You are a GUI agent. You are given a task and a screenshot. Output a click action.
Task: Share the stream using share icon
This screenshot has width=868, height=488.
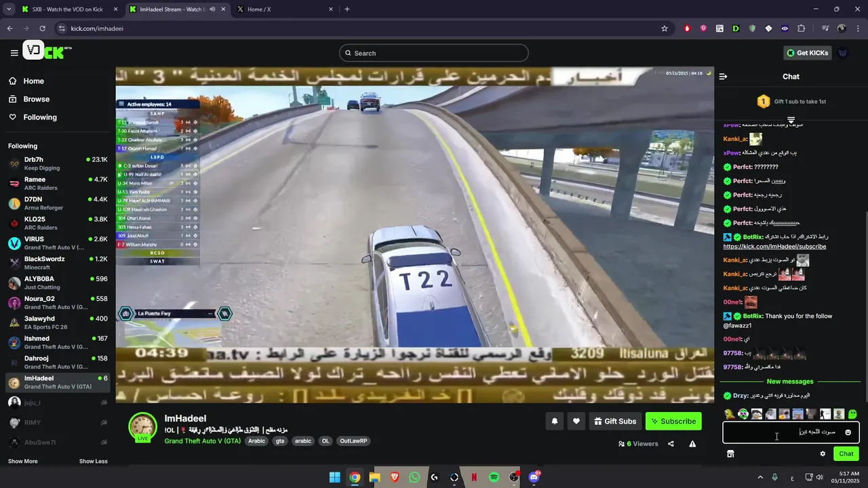pyautogui.click(x=671, y=444)
